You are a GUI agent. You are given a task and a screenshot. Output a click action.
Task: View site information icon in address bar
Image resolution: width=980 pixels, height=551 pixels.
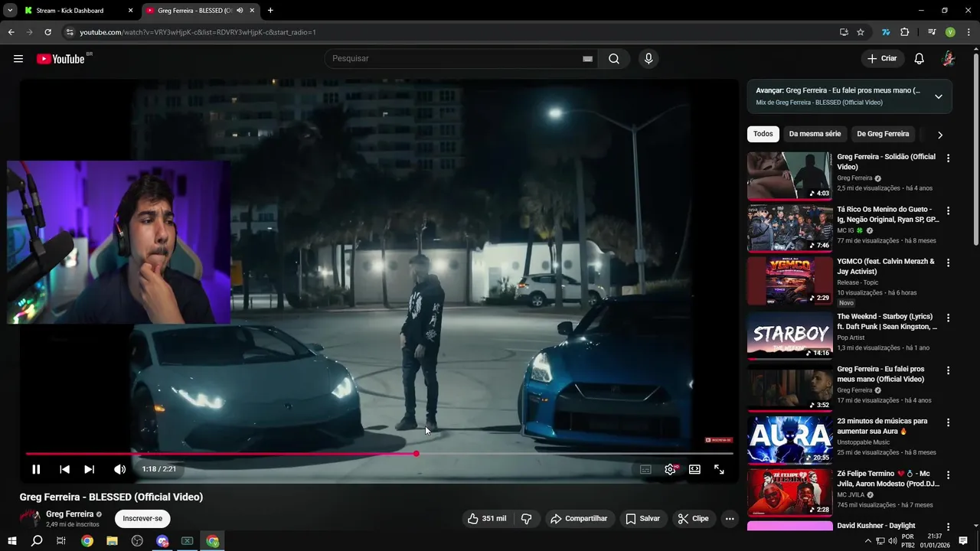point(70,32)
